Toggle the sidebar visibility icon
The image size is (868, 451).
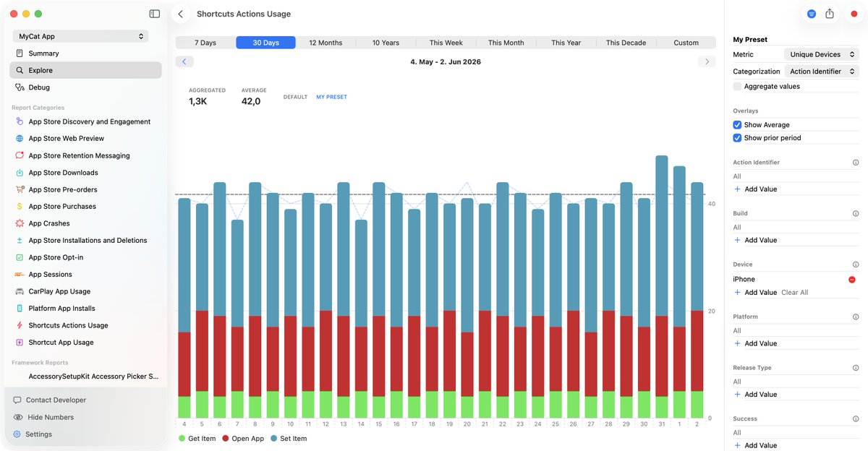coord(154,14)
